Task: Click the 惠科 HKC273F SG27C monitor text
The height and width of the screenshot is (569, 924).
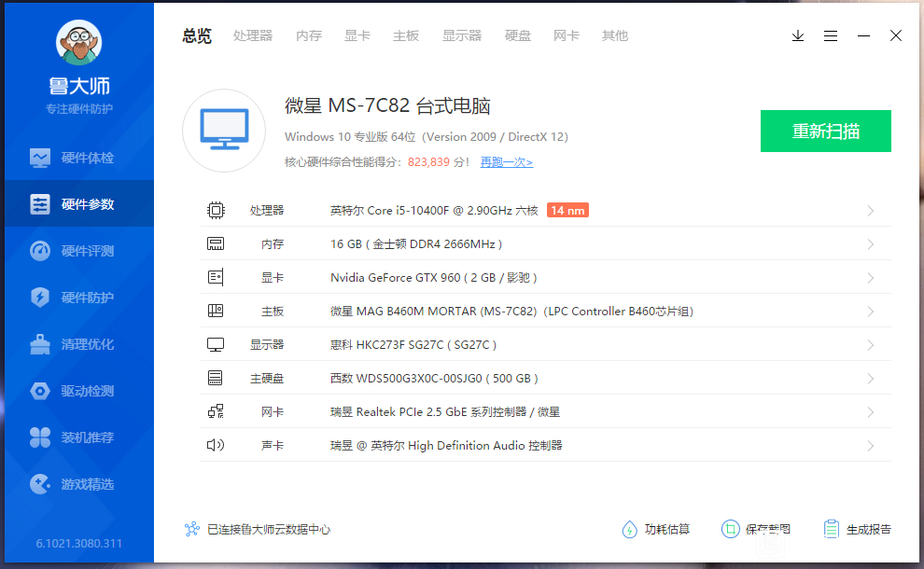Action: (413, 344)
